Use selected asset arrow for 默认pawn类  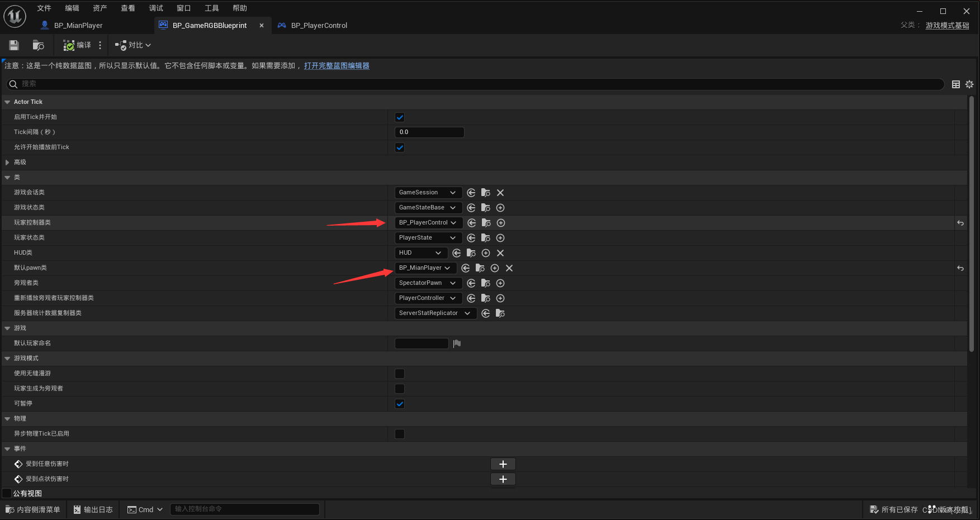click(x=466, y=268)
